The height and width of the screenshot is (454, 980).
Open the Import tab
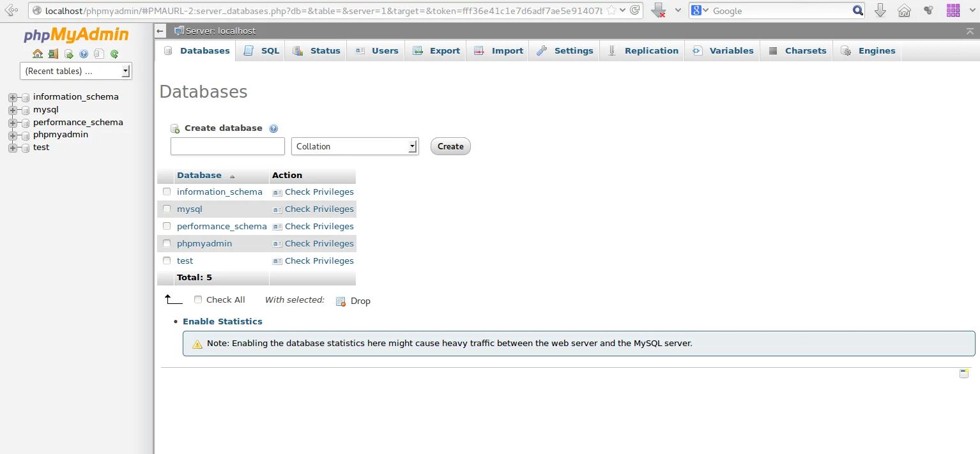click(498, 51)
